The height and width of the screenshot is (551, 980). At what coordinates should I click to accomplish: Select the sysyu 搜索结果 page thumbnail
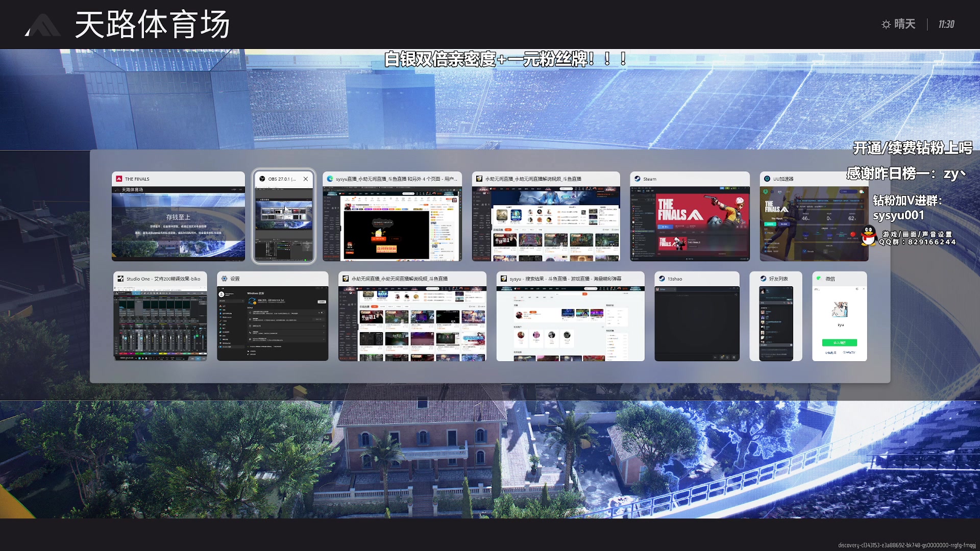click(x=570, y=323)
